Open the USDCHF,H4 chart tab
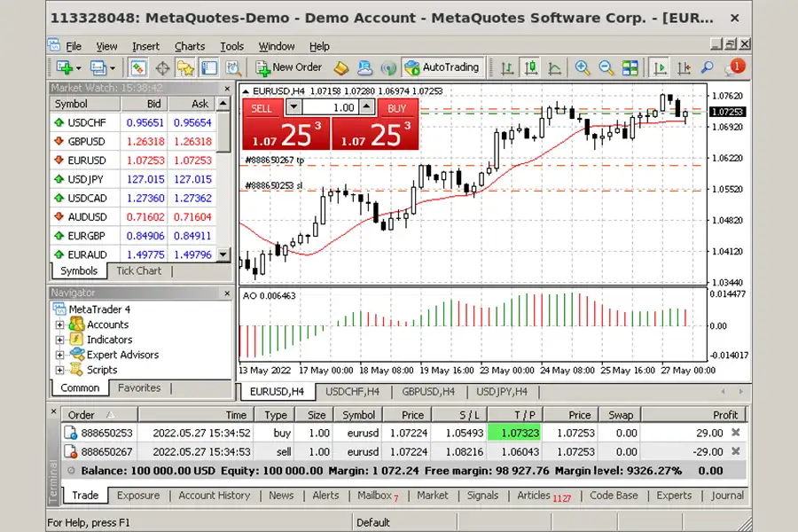This screenshot has width=798, height=532. coord(352,392)
